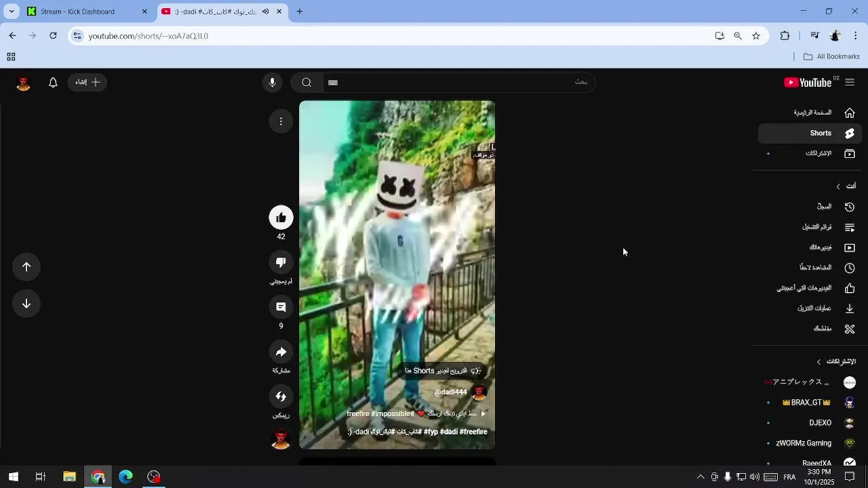The image size is (868, 488).
Task: Open @dadi444 channel link on Short
Action: click(450, 392)
